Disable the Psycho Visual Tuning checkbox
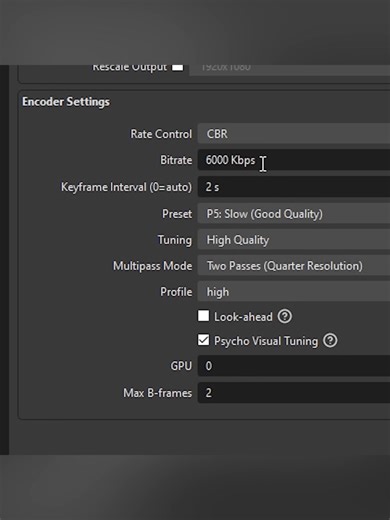The height and width of the screenshot is (520, 390). [203, 340]
